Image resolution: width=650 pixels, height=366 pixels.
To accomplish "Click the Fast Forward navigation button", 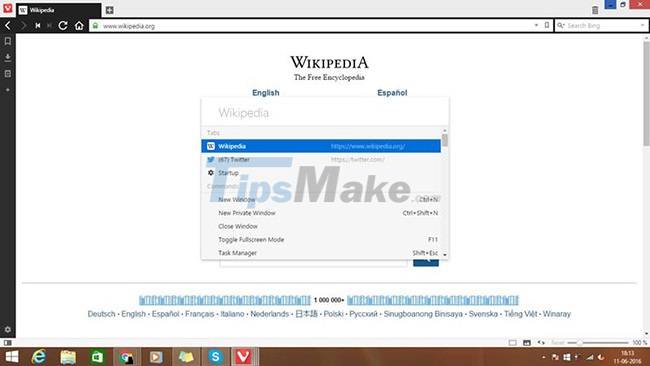I will 49,26.
